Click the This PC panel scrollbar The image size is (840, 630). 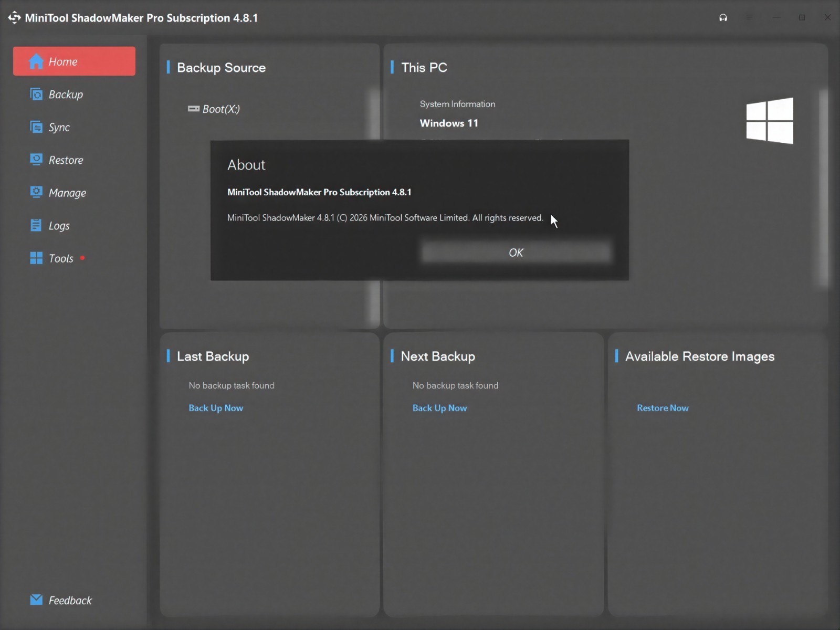pos(823,188)
